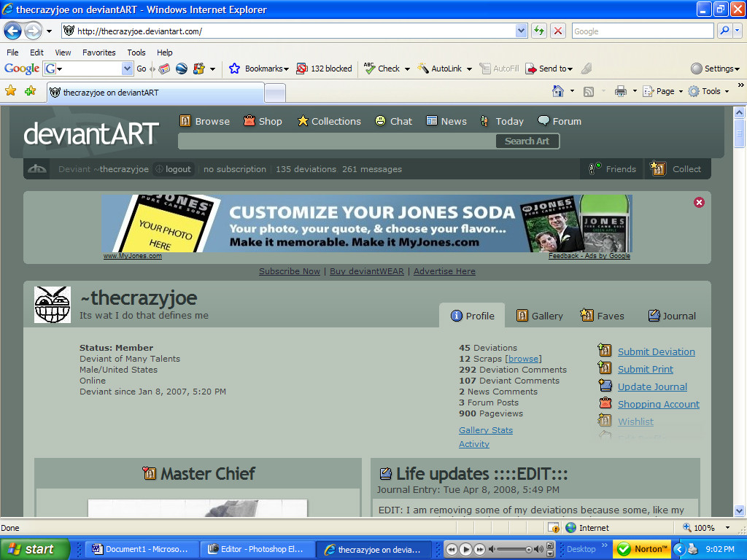Open deviantART News
This screenshot has height=560, width=747.
tap(446, 121)
